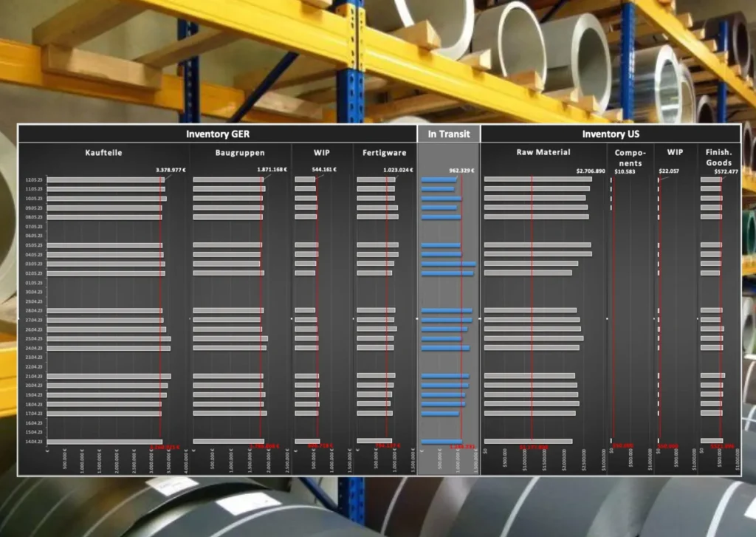
Task: Click the 'Raw Material' chart title
Action: pos(543,152)
